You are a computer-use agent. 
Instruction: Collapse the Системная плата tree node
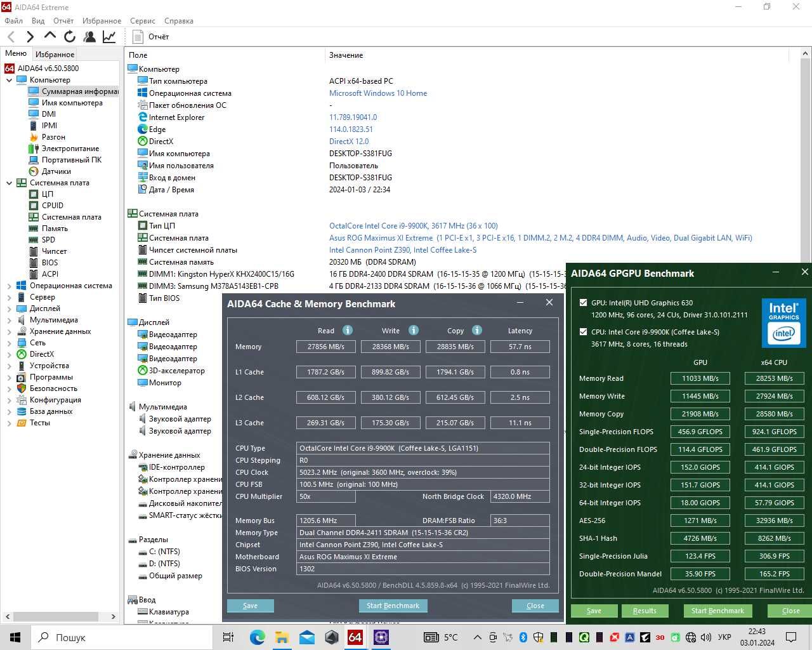tap(9, 183)
